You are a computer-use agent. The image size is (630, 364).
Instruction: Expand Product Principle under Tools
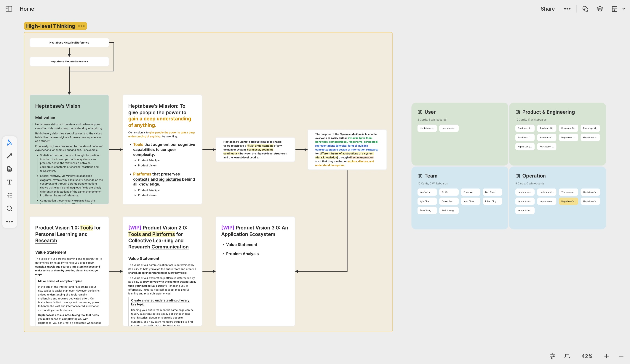coord(135,160)
